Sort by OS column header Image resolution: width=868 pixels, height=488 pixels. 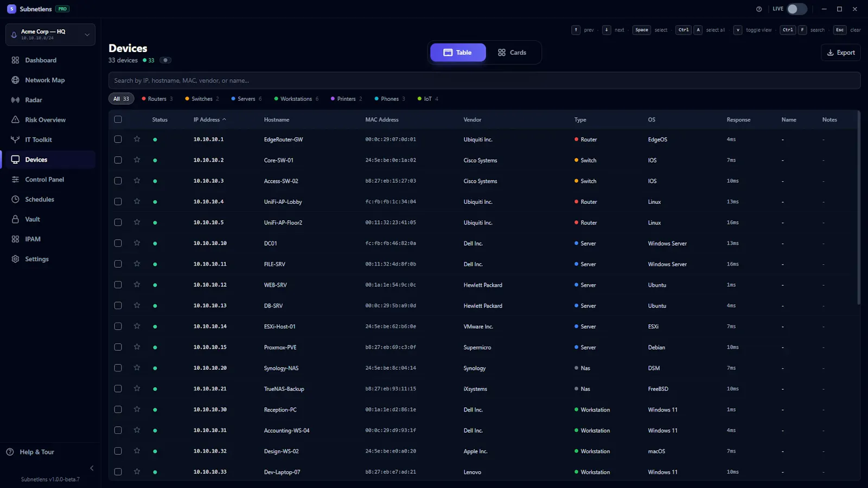[x=652, y=120]
